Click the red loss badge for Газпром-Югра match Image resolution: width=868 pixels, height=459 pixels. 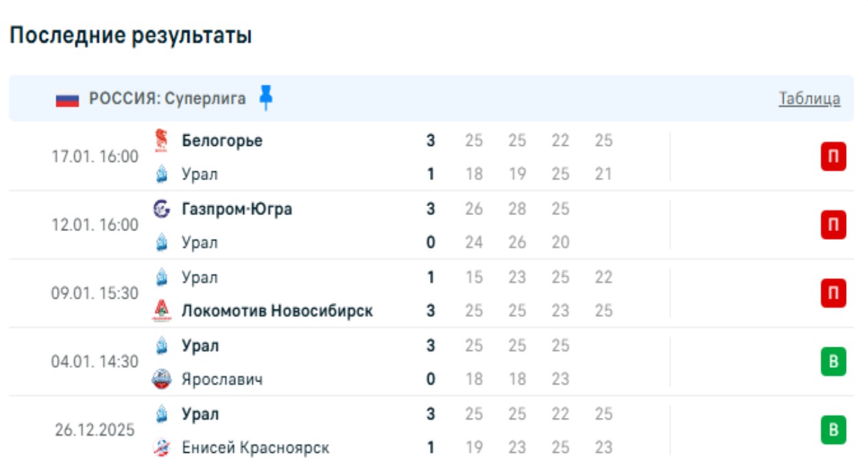click(833, 225)
